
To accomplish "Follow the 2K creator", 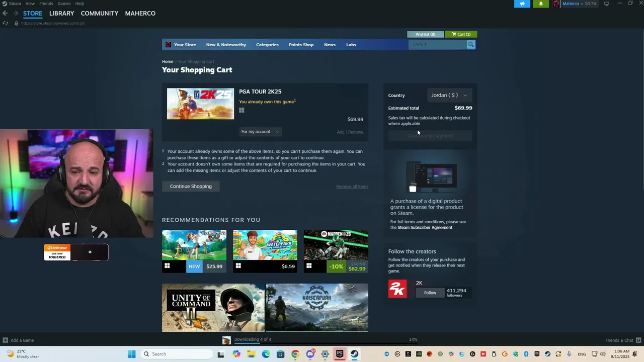I will pyautogui.click(x=430, y=293).
